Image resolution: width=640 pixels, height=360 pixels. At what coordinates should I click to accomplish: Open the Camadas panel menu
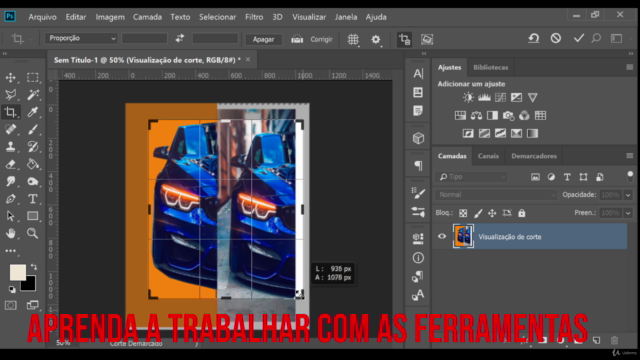click(629, 156)
